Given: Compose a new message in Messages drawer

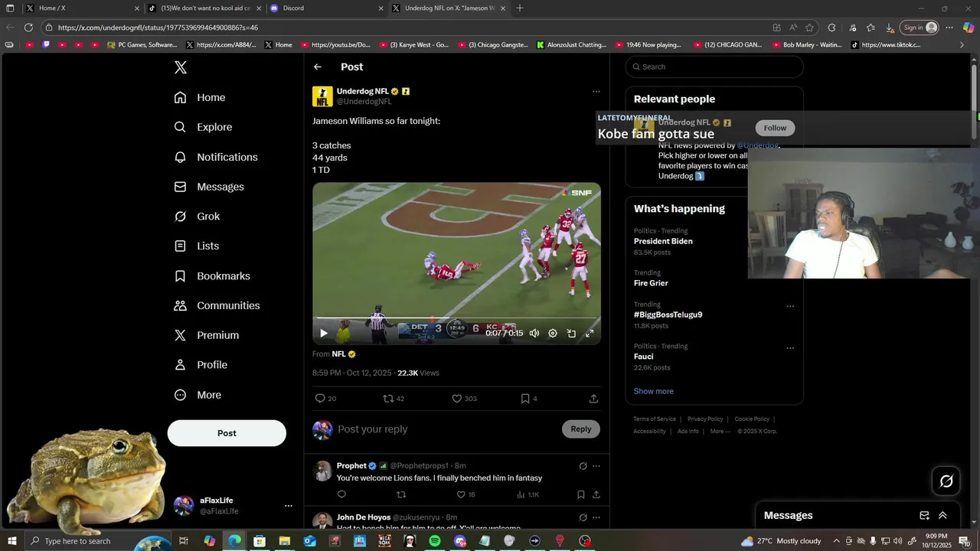Looking at the screenshot, I should [924, 516].
